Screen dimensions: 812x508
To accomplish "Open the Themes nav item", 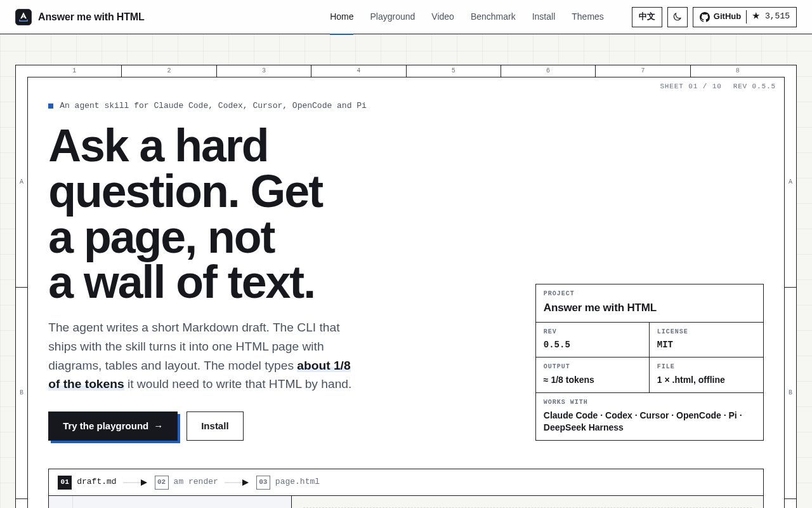I will click(x=587, y=17).
